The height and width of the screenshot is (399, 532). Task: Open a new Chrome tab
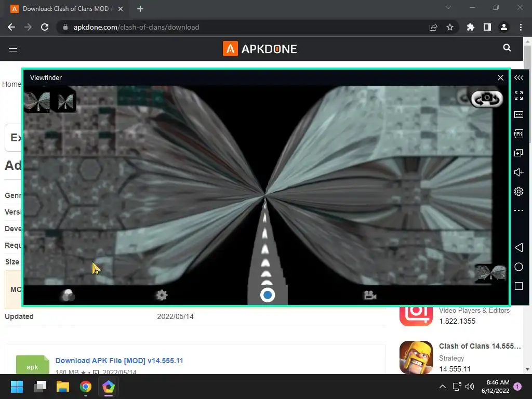tap(140, 9)
